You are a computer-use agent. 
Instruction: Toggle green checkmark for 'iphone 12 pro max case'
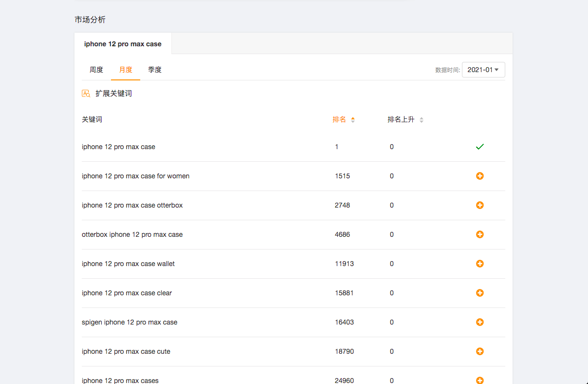[x=479, y=147]
